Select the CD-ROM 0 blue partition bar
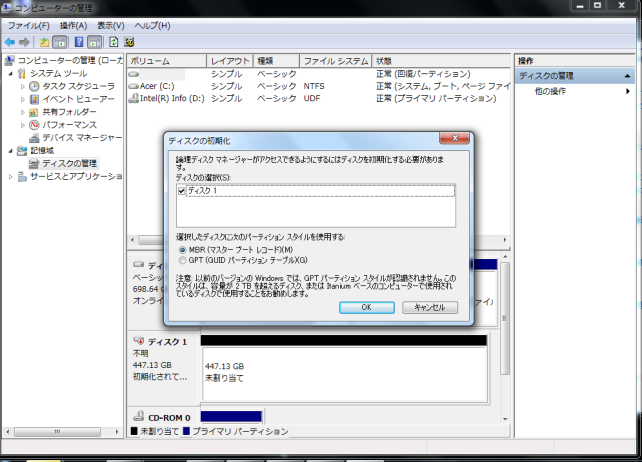 tap(231, 416)
